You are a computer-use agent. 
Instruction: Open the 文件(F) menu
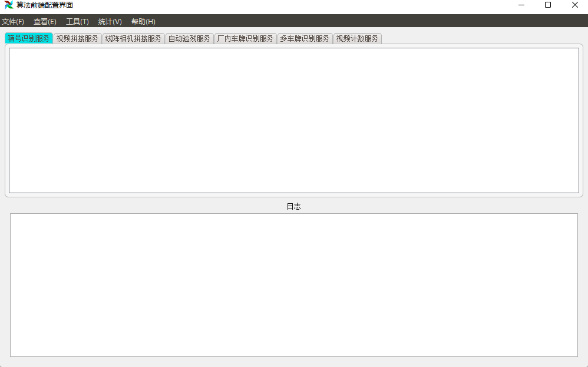tap(13, 21)
